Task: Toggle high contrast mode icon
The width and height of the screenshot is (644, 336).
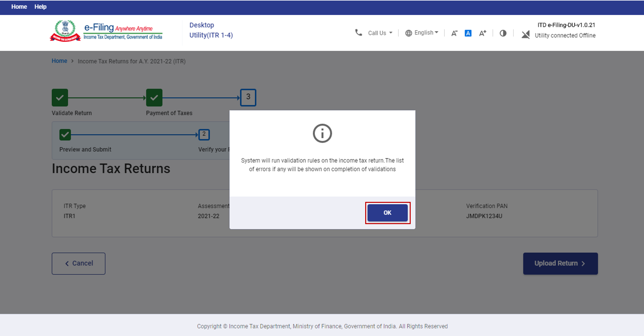Action: click(503, 33)
